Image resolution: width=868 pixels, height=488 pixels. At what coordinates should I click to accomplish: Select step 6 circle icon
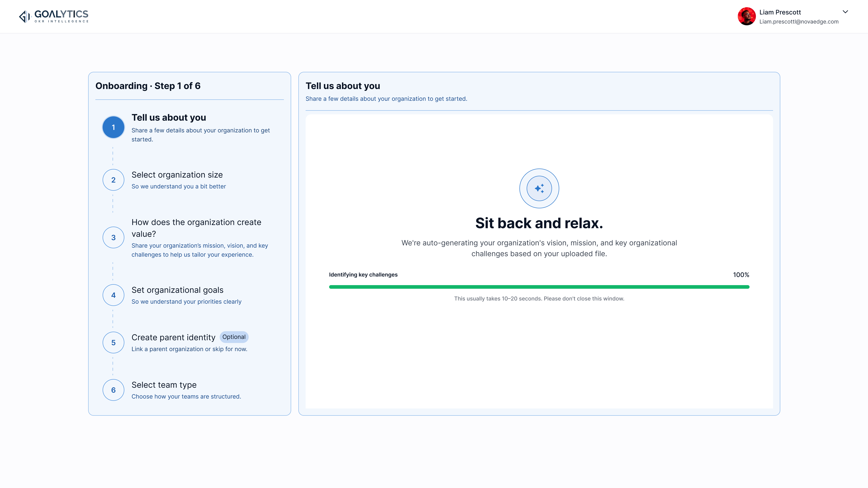(113, 390)
